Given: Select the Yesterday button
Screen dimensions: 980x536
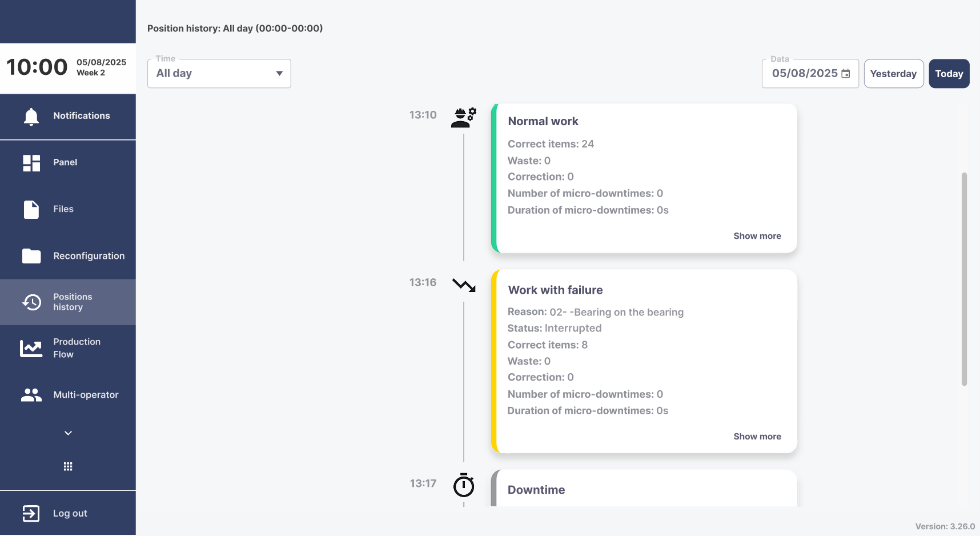Looking at the screenshot, I should (x=894, y=74).
